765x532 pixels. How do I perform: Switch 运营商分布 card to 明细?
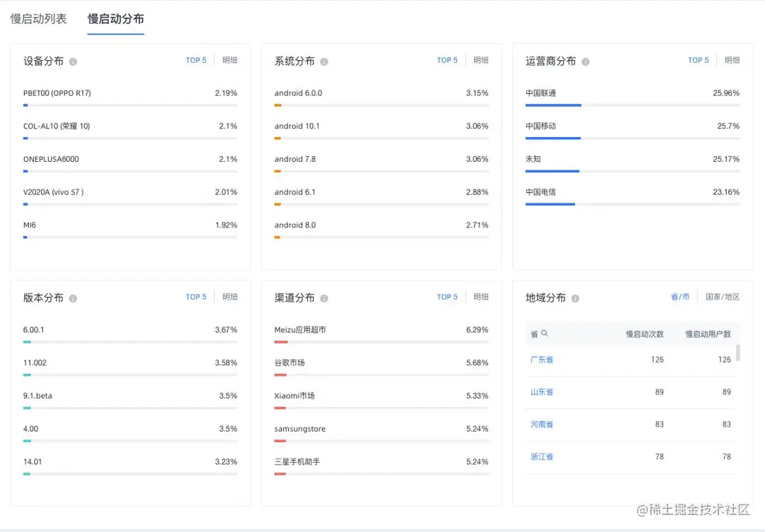pos(732,60)
